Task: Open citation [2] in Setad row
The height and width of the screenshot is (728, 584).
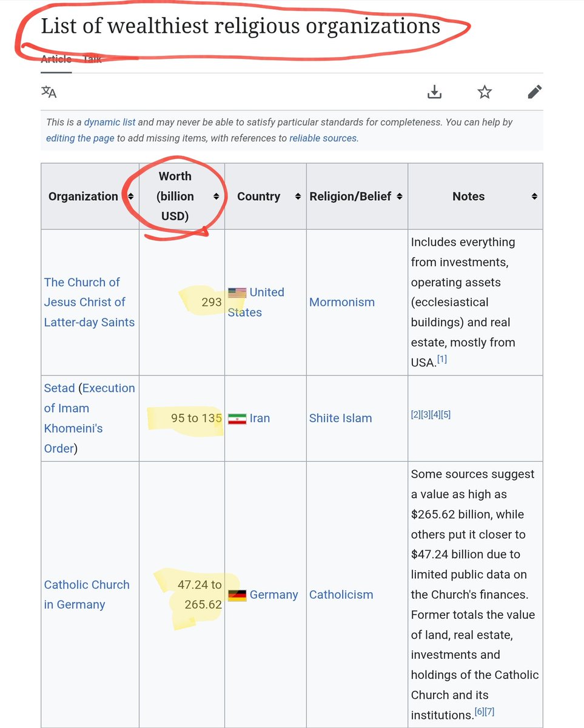Action: [415, 414]
